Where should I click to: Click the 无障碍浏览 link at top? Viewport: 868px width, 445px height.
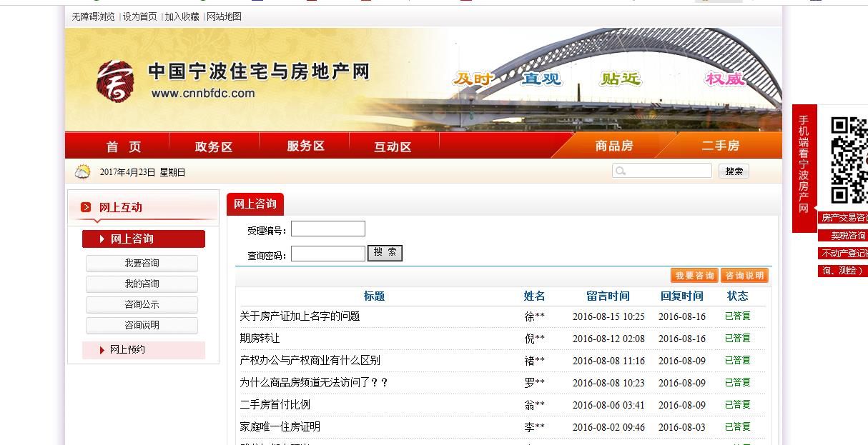click(93, 16)
